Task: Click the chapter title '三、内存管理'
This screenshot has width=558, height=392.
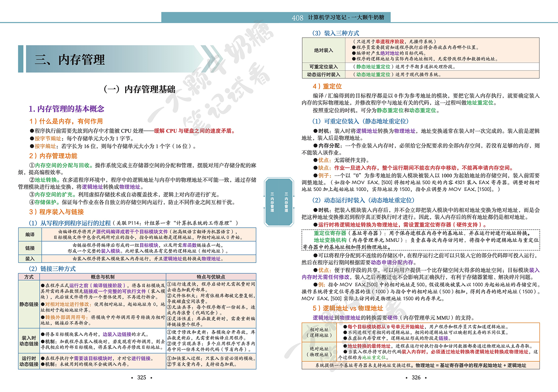Action: click(x=70, y=59)
